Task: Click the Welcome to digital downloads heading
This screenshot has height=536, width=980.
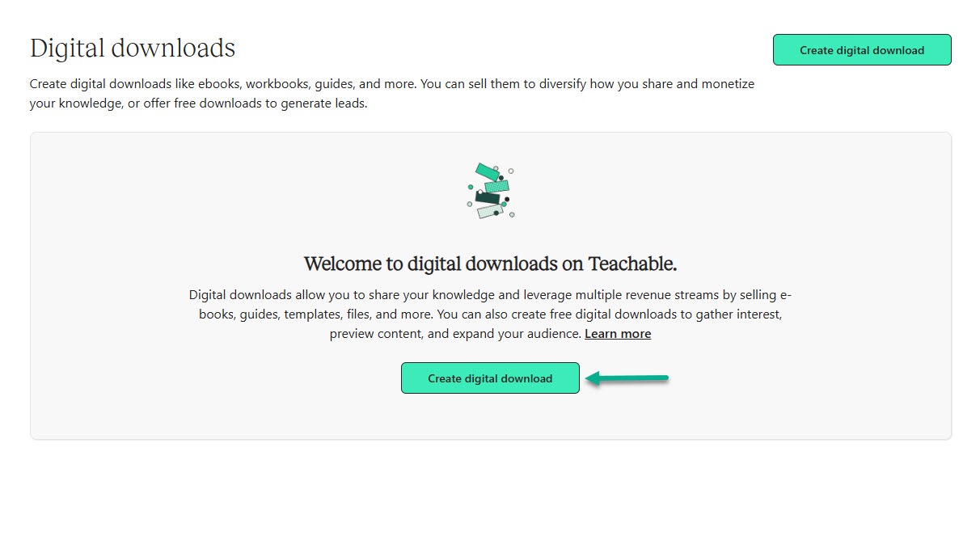Action: tap(490, 264)
